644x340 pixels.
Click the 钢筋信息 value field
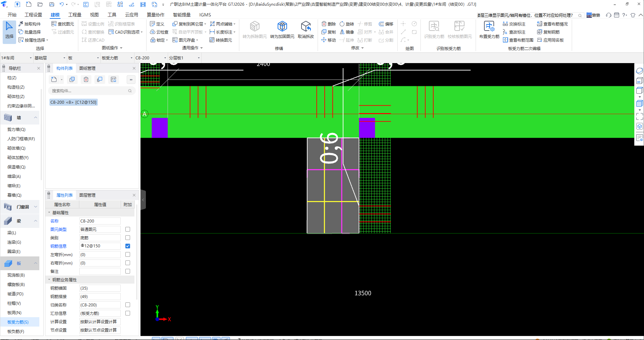[x=100, y=246]
